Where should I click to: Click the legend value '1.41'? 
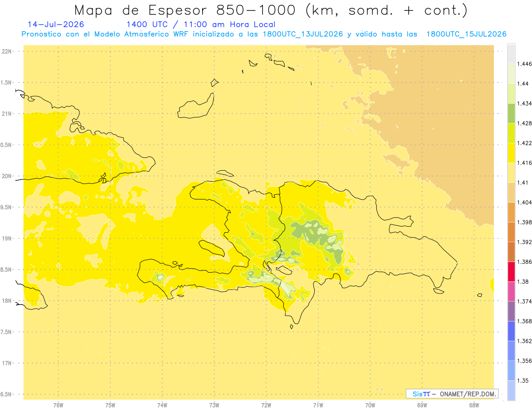coord(523,182)
